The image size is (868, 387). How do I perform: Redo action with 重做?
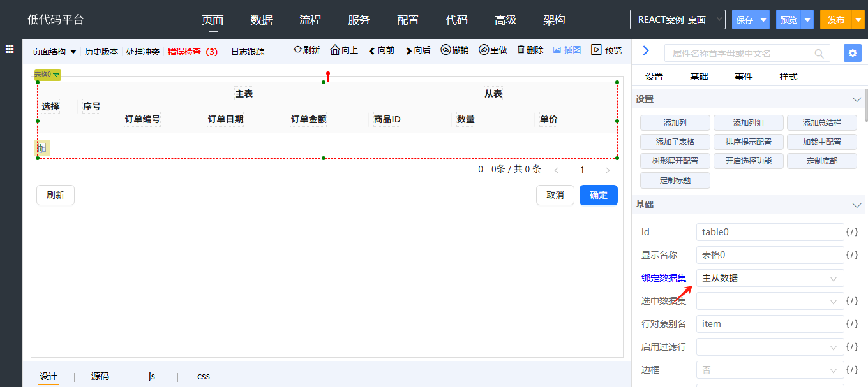[x=492, y=50]
